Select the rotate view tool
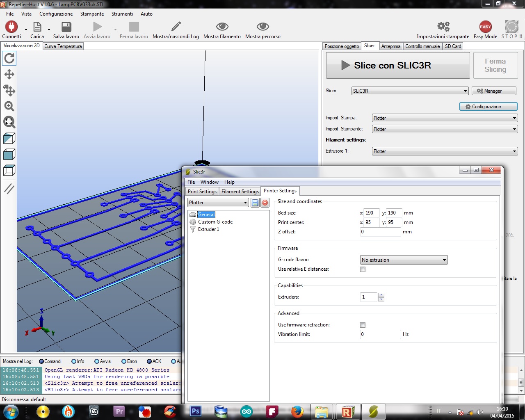Viewport: 525px width, 420px height. 9,59
